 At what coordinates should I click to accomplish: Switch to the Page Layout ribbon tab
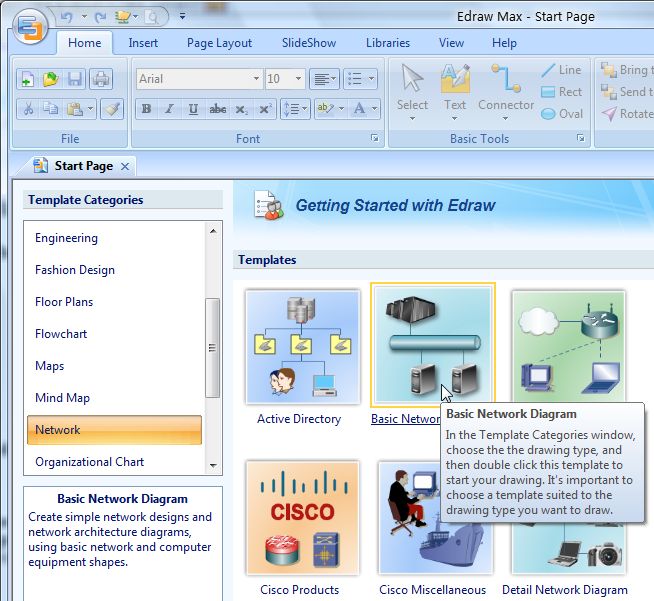219,43
